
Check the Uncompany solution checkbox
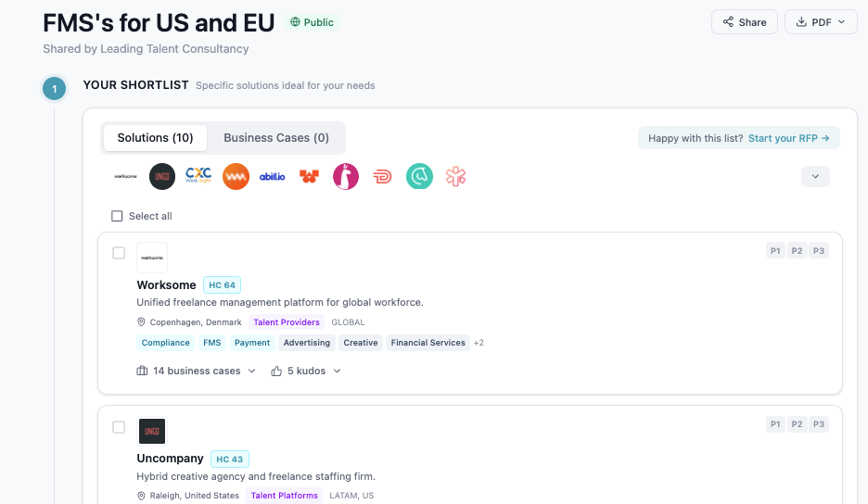(x=119, y=427)
